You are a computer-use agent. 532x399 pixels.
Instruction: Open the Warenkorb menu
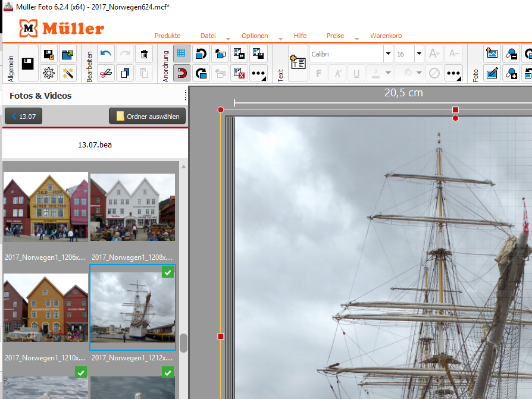point(386,36)
